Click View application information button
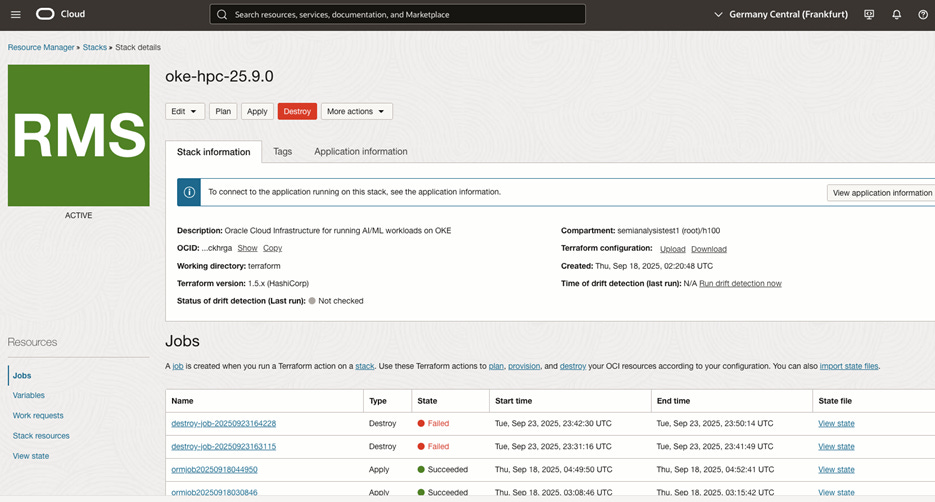 (881, 193)
